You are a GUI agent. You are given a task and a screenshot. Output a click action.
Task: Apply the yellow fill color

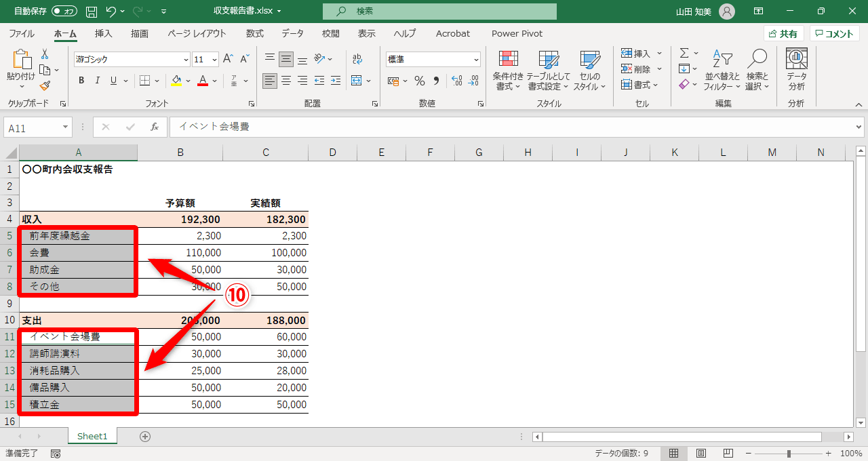[176, 81]
